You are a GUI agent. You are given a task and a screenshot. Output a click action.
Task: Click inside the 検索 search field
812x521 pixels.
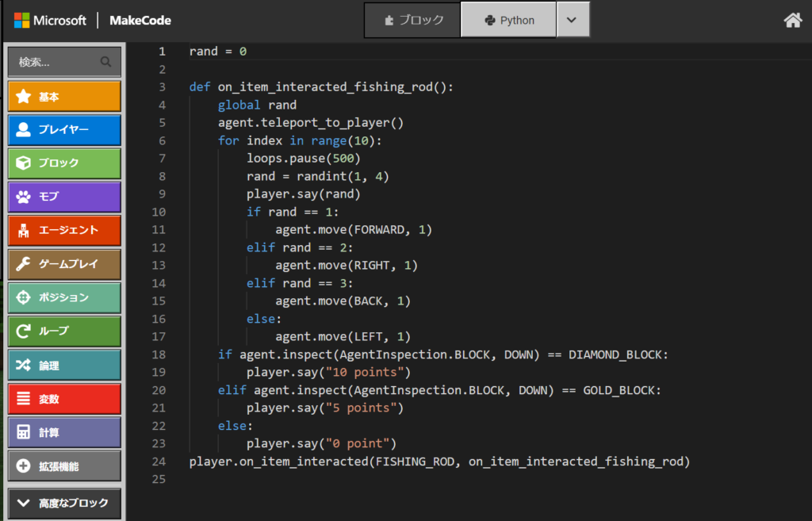[x=56, y=62]
